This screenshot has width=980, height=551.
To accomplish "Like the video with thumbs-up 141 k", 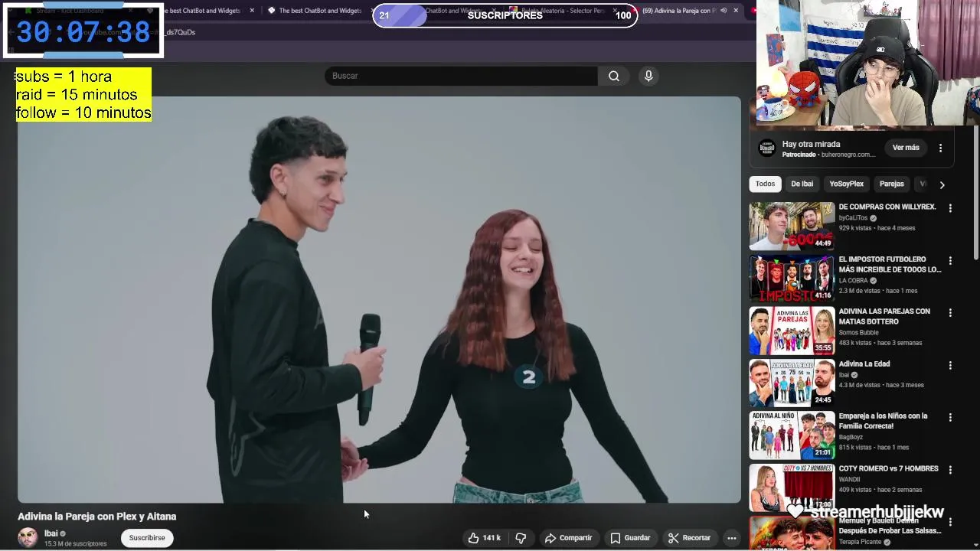I will pyautogui.click(x=484, y=538).
